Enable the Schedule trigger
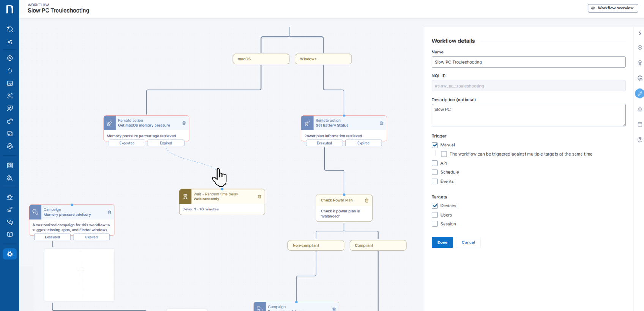 (x=435, y=172)
